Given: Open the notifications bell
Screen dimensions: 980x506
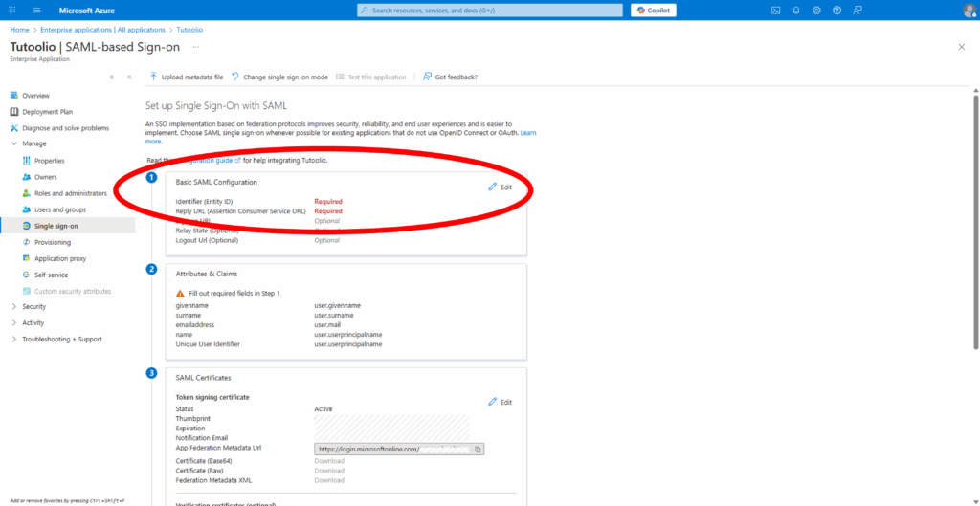Looking at the screenshot, I should [x=796, y=11].
